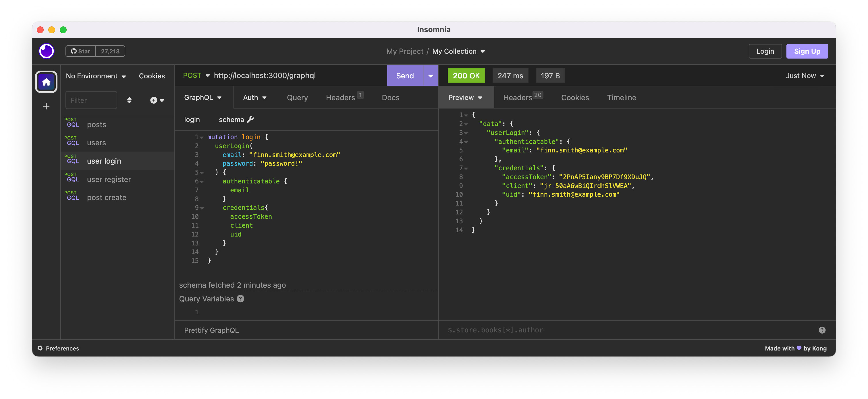868x399 pixels.
Task: Switch to response Cookies tab
Action: pos(575,98)
